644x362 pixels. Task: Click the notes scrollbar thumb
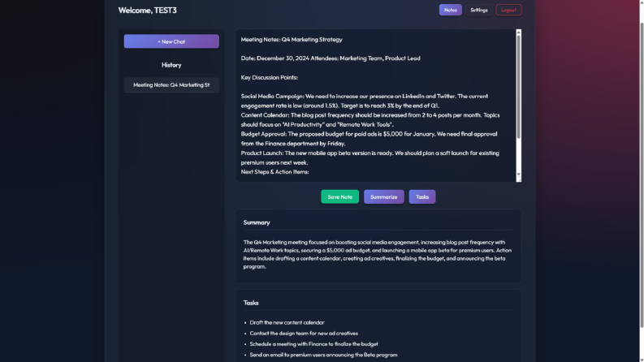(518, 86)
